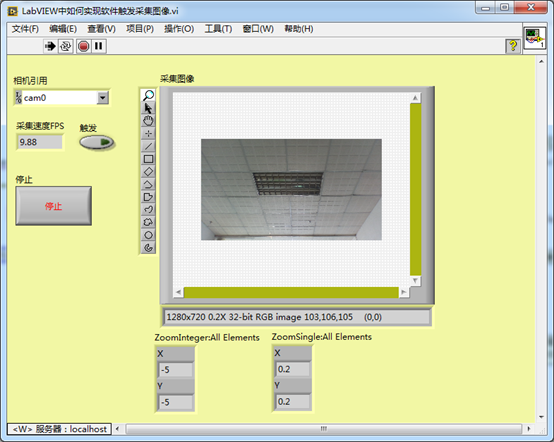Screen dimensions: 554x442
Task: Click the image display's right scroll arrow
Action: click(403, 292)
